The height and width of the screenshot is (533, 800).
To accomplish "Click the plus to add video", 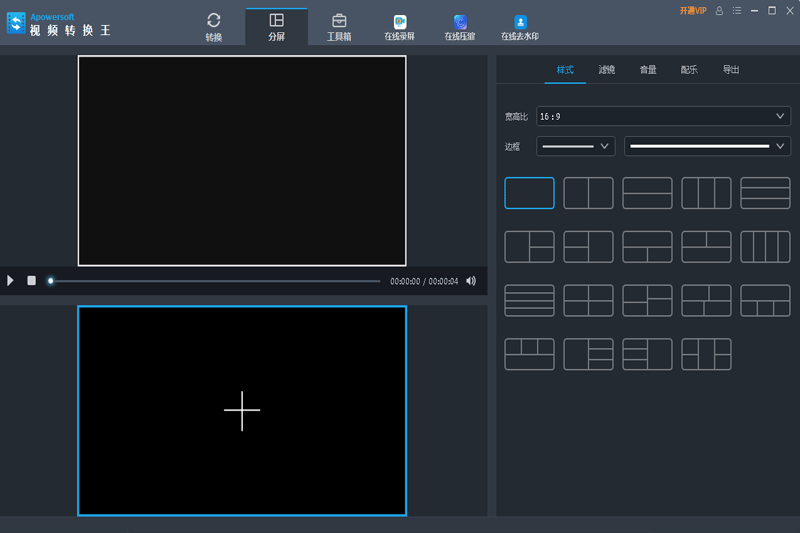I will (x=242, y=410).
